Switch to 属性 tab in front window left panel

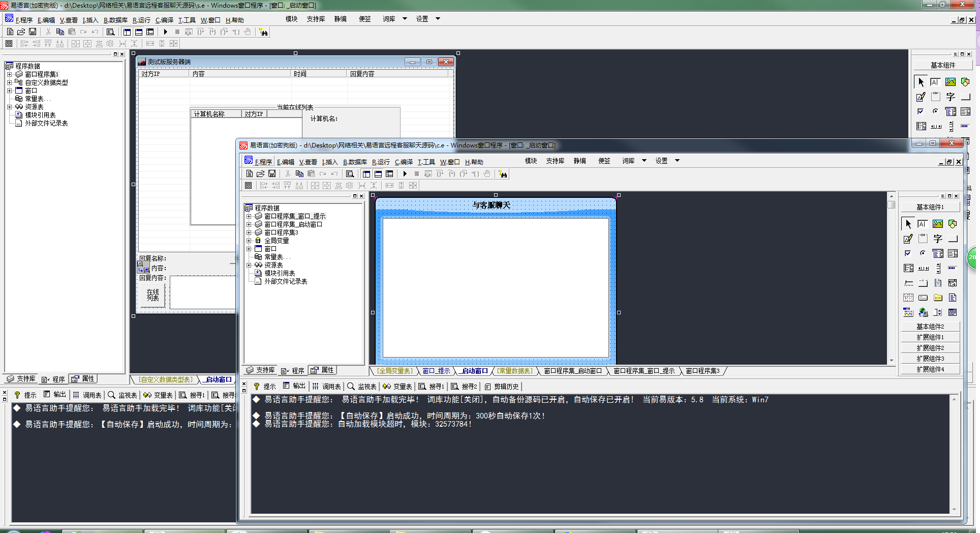323,370
